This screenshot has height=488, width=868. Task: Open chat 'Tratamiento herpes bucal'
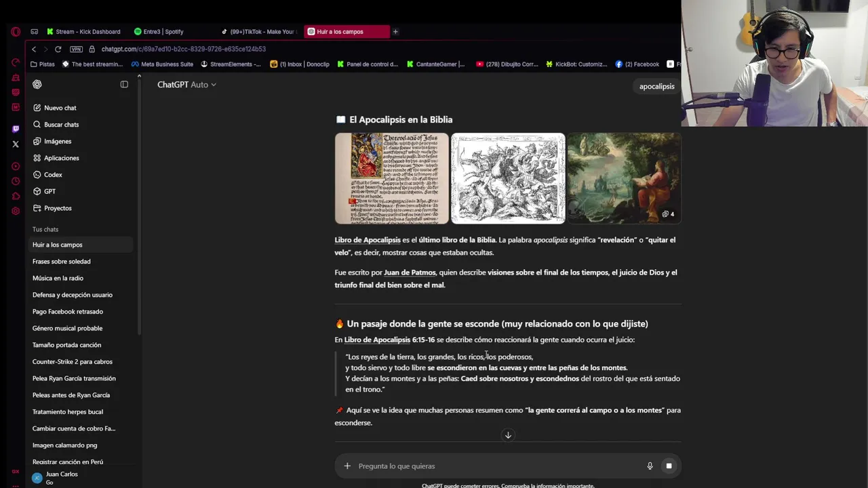point(81,412)
